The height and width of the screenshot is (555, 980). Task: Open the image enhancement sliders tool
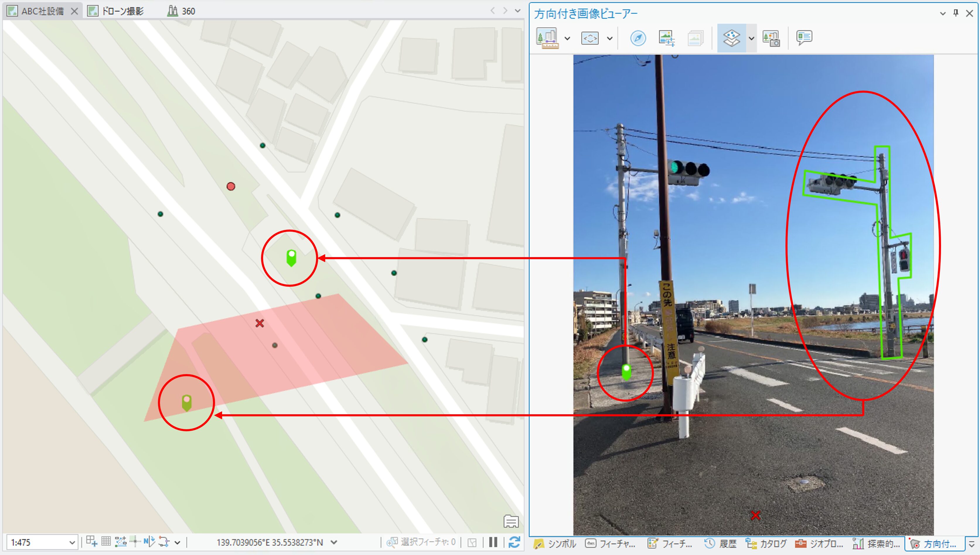pyautogui.click(x=666, y=38)
